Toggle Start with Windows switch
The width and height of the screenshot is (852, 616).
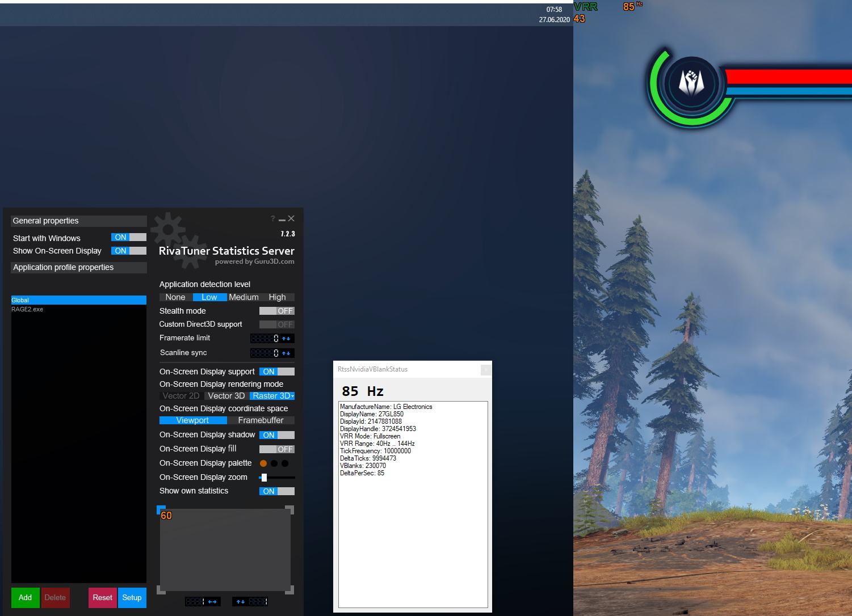pos(129,237)
